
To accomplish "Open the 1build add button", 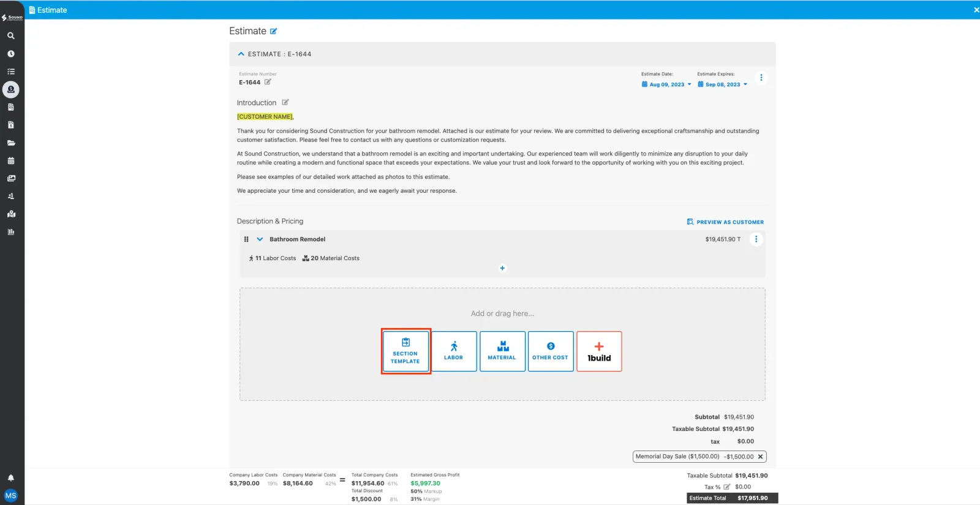I will 599,351.
